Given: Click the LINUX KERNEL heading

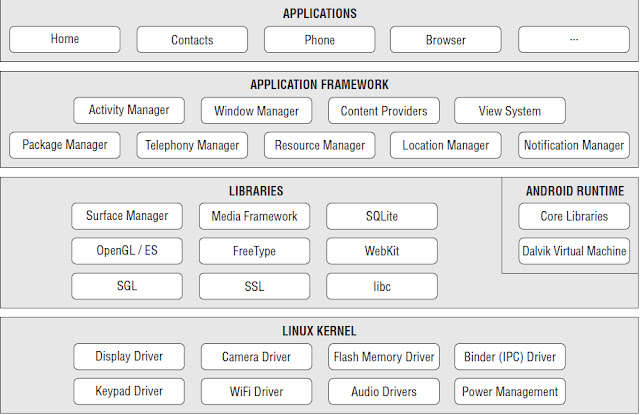Looking at the screenshot, I should click(x=319, y=331).
